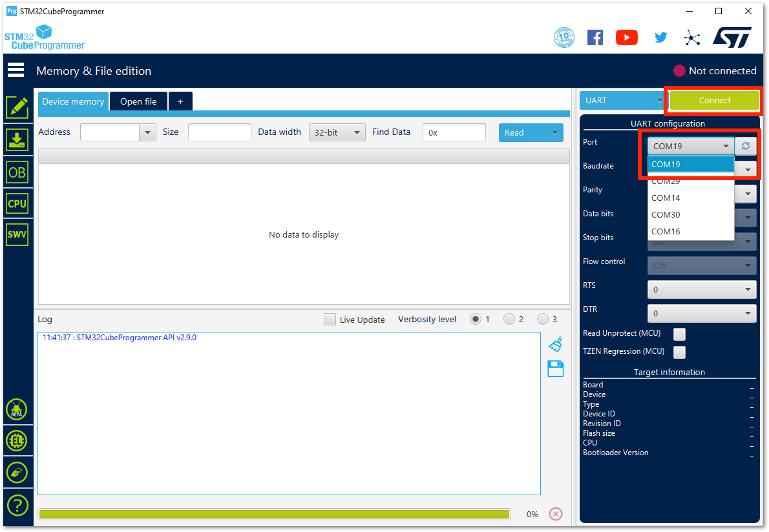This screenshot has width=769, height=532.
Task: Click the ST logo
Action: 732,37
